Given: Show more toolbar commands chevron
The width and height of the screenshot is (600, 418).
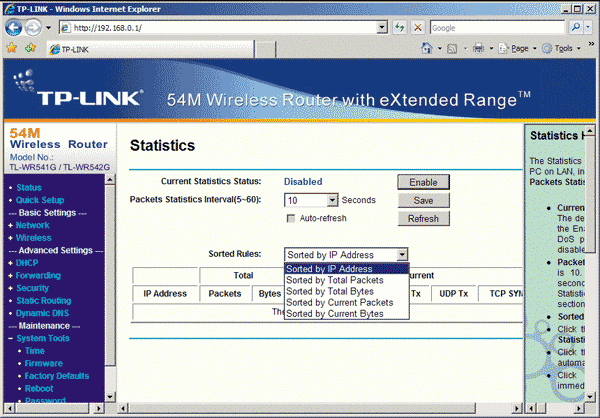Looking at the screenshot, I should [x=592, y=44].
